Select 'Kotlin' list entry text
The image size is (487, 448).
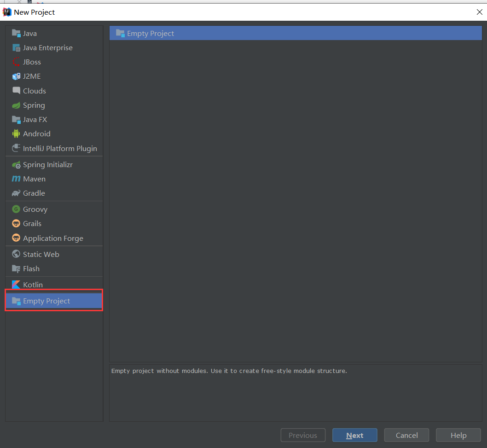coord(33,285)
